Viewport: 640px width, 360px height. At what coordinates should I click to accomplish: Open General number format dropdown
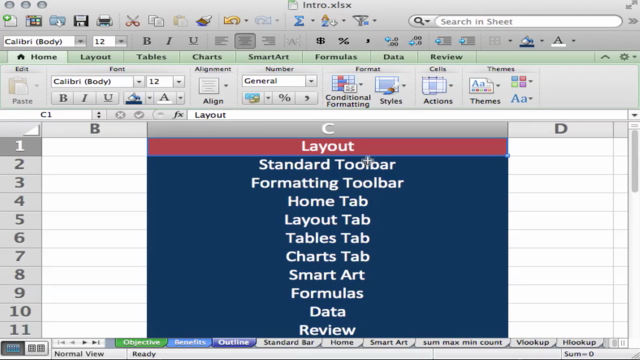(x=311, y=81)
